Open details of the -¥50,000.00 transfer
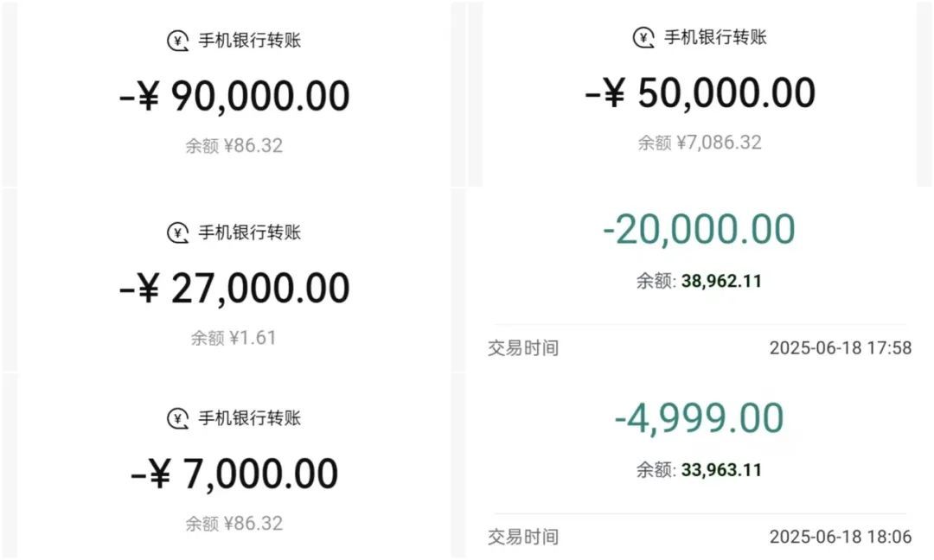 point(700,92)
